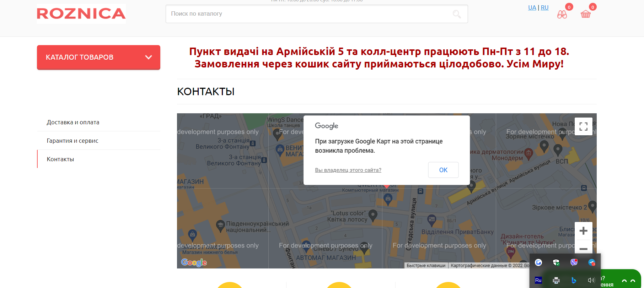Open the blue arrow app tray icon
The width and height of the screenshot is (644, 288).
point(538,262)
